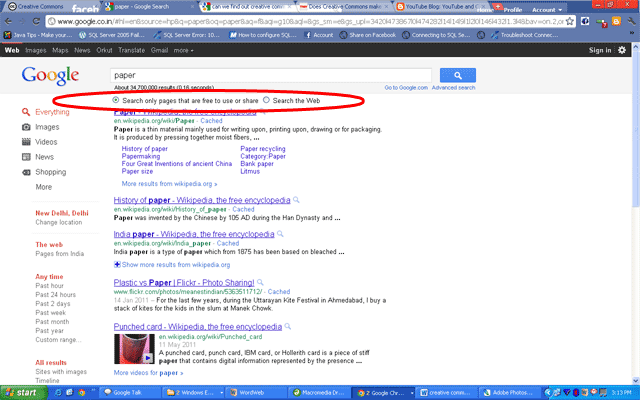Click 'More' under the sidebar filters
This screenshot has height=400, width=640.
[44, 187]
